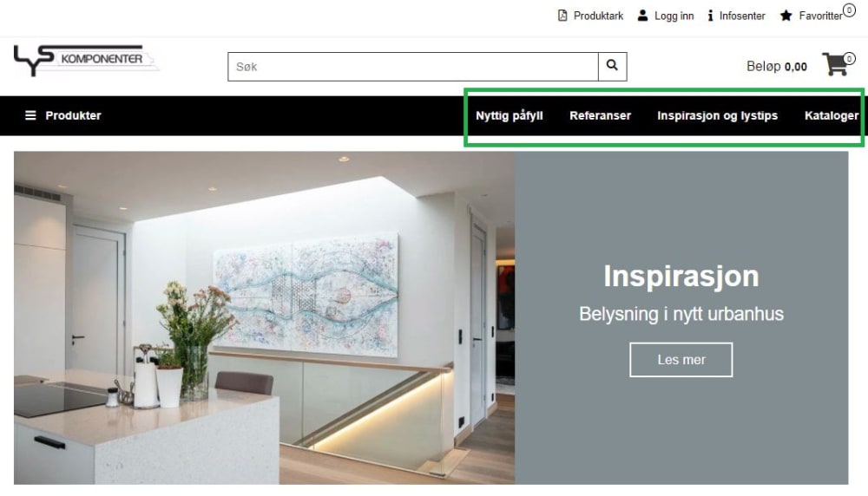Screen dimensions: 868x496
Task: Open the Infosenter link
Action: [x=742, y=16]
